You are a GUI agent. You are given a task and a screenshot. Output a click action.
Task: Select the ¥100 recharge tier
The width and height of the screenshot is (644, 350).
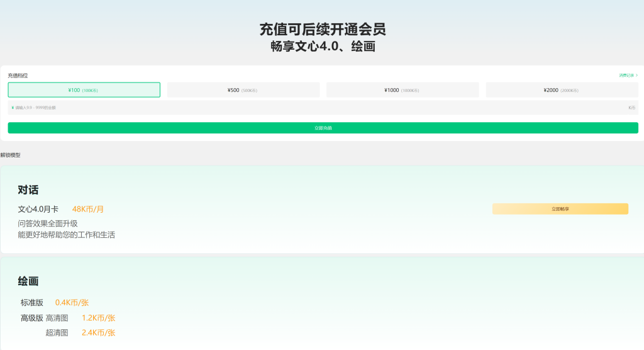tap(84, 89)
